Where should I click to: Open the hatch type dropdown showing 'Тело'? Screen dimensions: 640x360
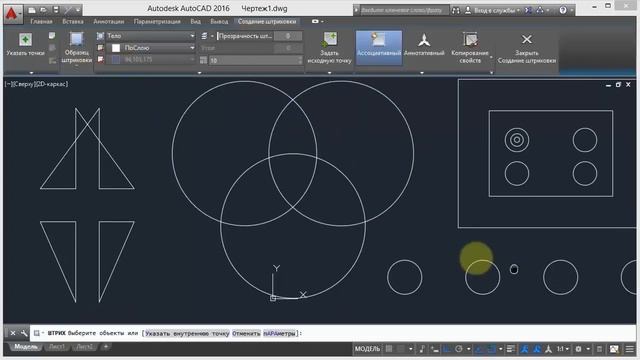(150, 36)
